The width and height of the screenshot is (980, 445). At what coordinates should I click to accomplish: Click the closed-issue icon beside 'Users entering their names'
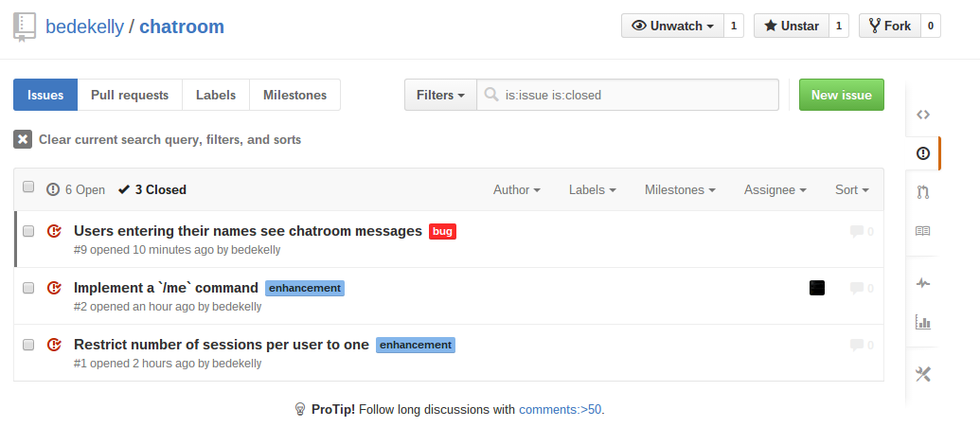(x=54, y=231)
